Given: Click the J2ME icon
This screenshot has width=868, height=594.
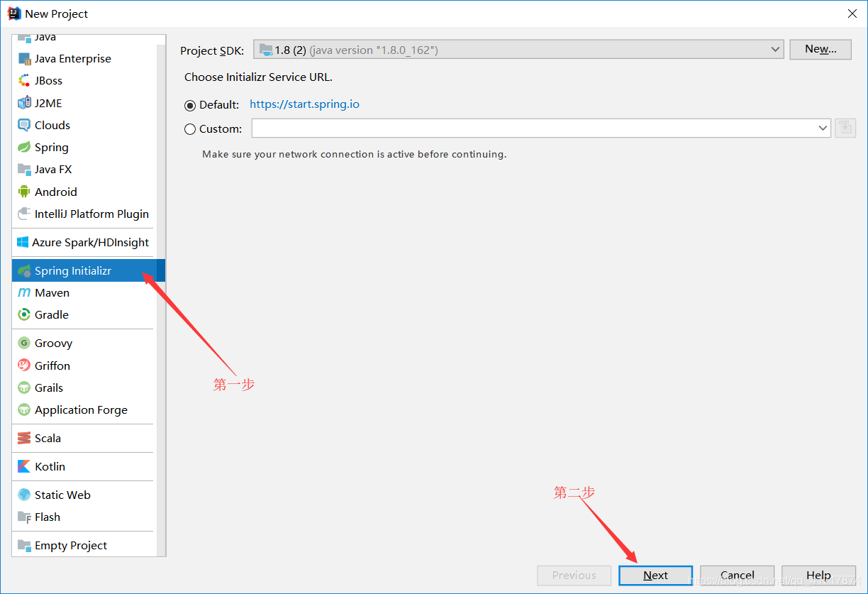Looking at the screenshot, I should (x=24, y=103).
